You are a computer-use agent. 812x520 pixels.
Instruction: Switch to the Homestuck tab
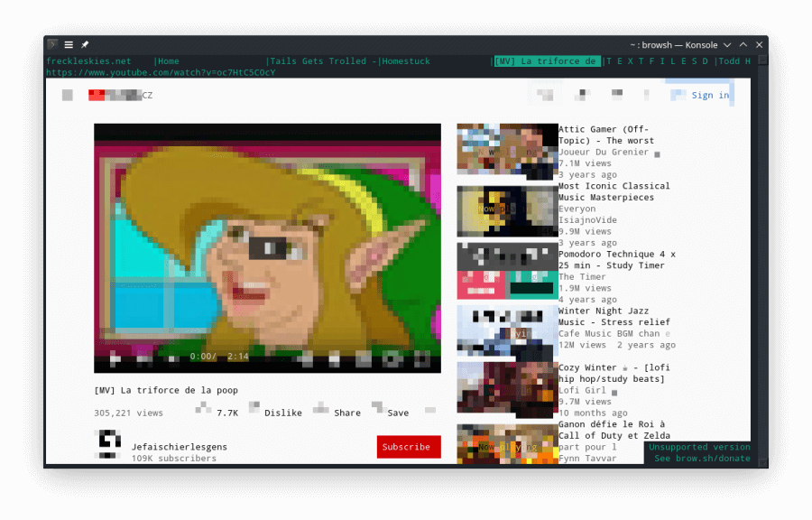point(406,61)
